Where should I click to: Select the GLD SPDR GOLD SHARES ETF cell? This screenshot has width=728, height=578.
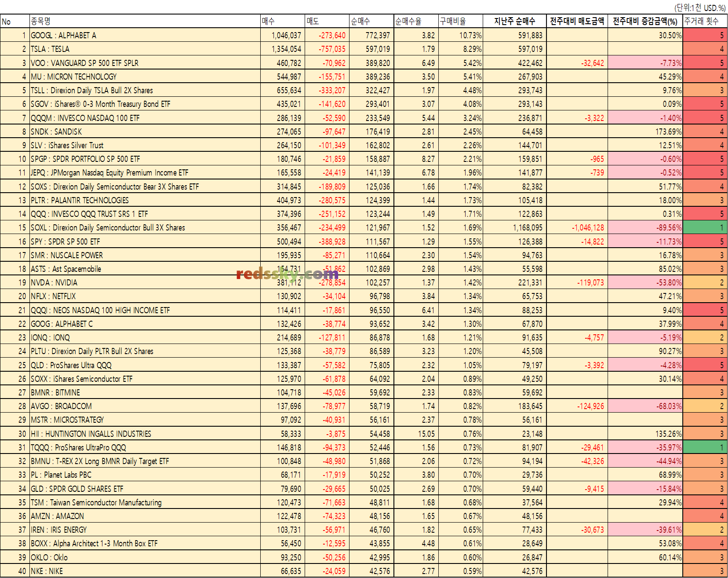(x=145, y=489)
